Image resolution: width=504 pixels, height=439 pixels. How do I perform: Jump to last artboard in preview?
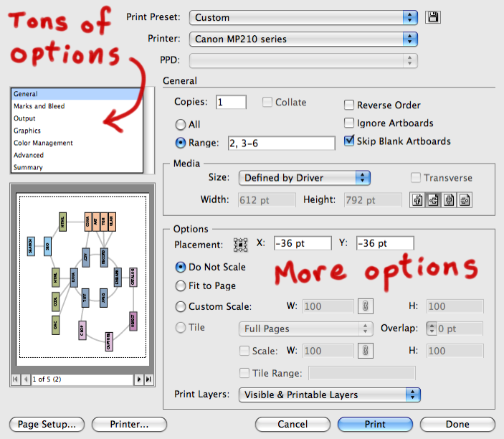[x=148, y=379]
